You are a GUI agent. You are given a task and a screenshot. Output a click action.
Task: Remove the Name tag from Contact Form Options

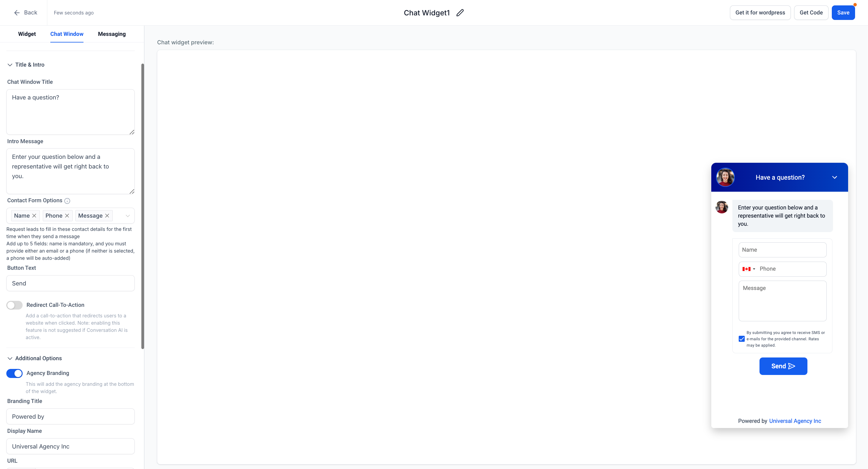coord(34,216)
